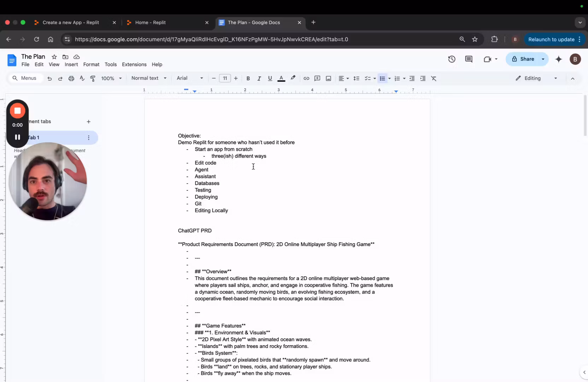This screenshot has height=382, width=588.
Task: Click the font size input field
Action: click(x=225, y=79)
